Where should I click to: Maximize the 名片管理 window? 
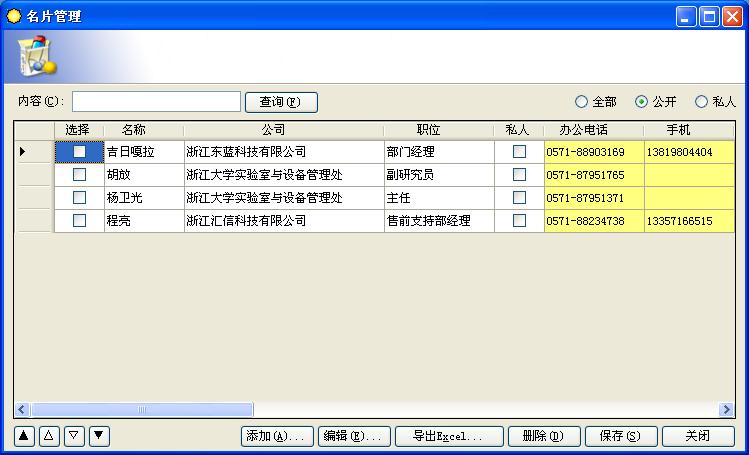click(709, 17)
